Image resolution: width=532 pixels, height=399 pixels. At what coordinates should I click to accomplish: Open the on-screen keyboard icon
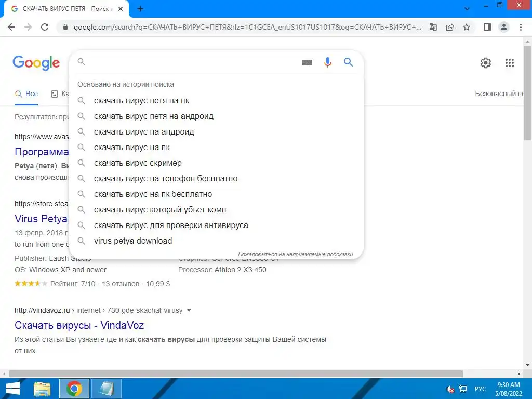click(x=307, y=62)
